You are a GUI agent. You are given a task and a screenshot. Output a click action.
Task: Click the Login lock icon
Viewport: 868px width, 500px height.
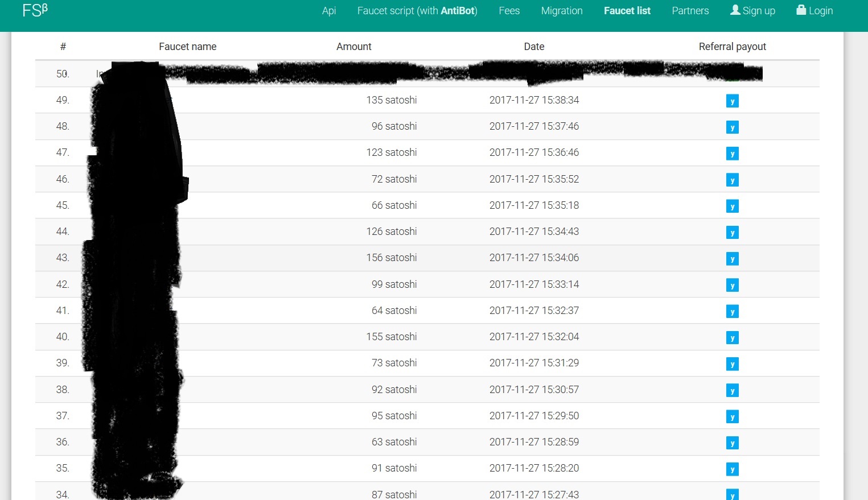click(x=801, y=10)
